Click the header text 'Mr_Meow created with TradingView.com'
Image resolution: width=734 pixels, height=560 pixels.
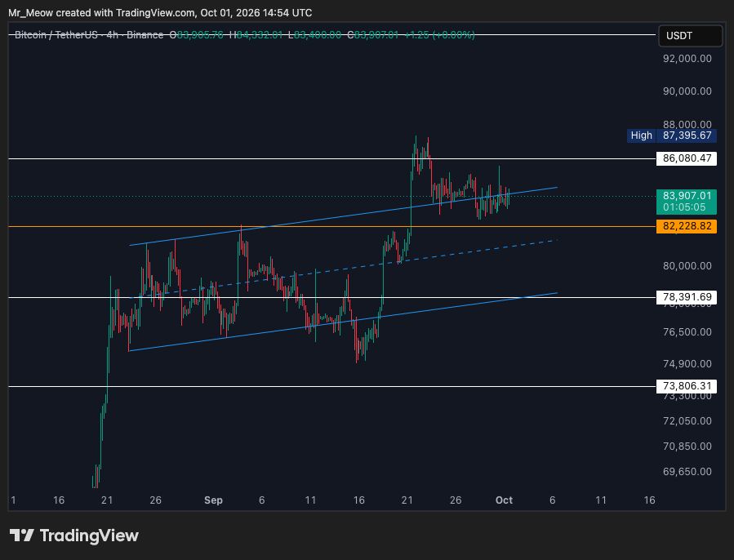pos(102,12)
